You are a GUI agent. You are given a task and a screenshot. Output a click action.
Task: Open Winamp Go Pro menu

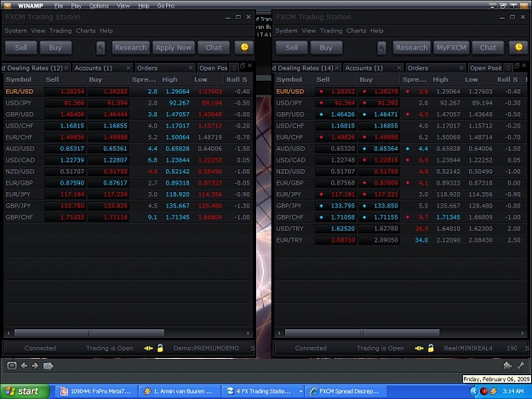[x=166, y=6]
